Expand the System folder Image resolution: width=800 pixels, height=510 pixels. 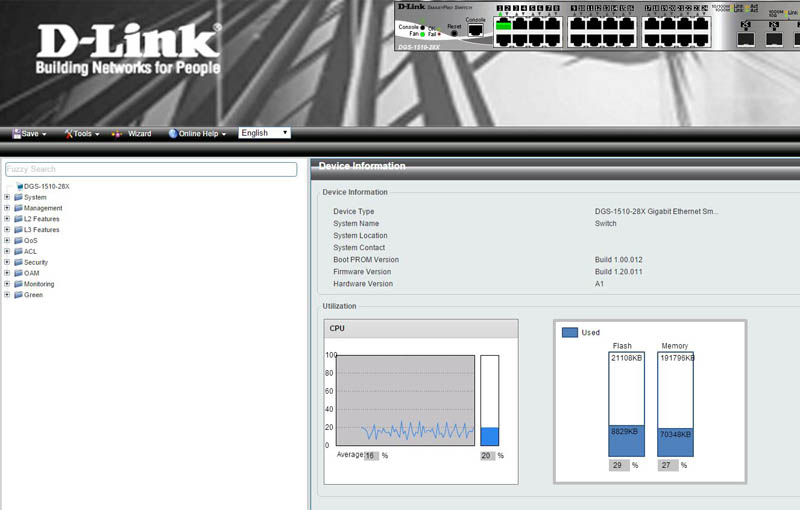click(x=7, y=197)
